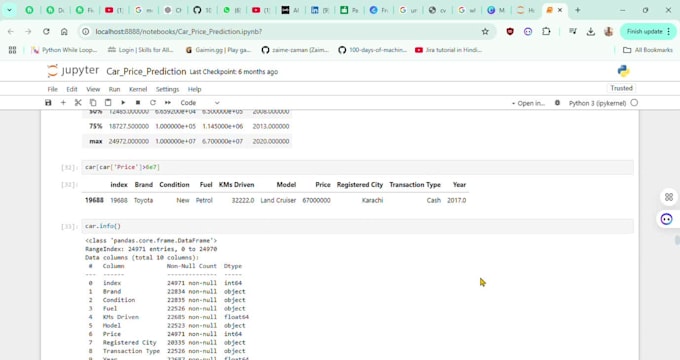This screenshot has width=680, height=360.
Task: Click the grid floating sidebar icon
Action: point(669,197)
